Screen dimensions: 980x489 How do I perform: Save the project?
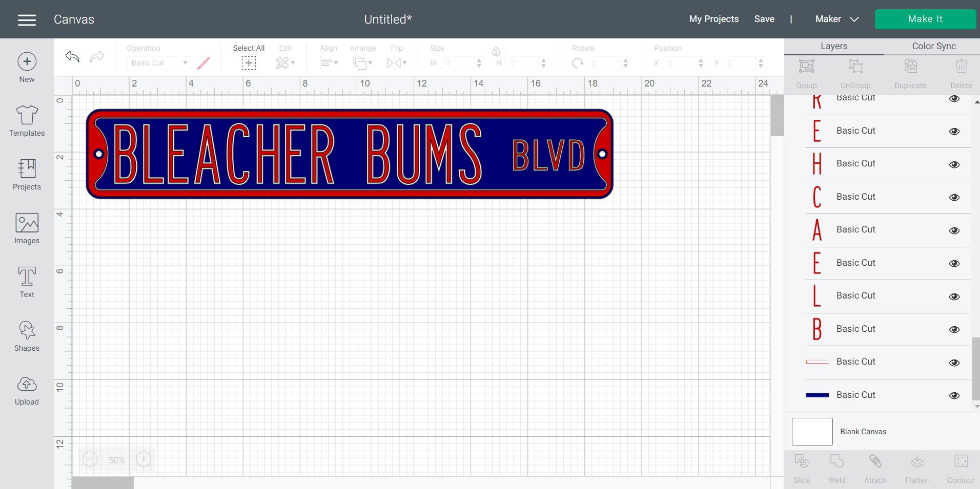coord(765,19)
